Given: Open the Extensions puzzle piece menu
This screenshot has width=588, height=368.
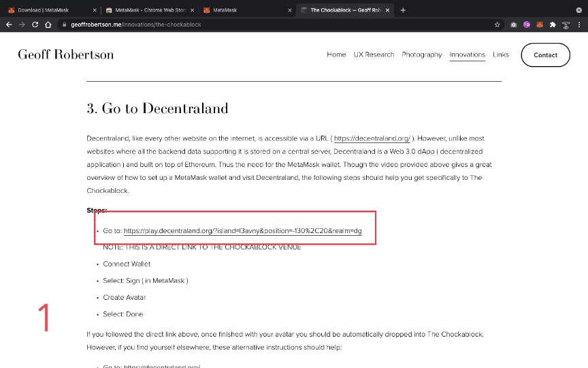Looking at the screenshot, I should coord(553,25).
